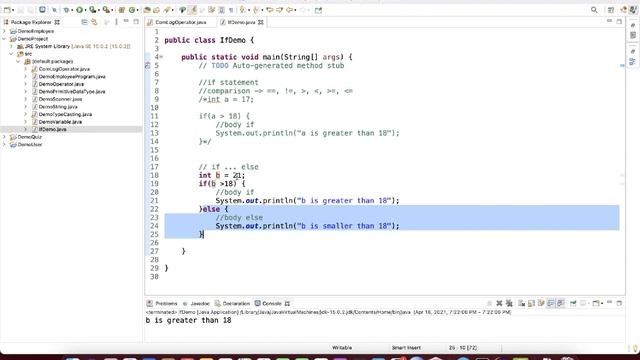Close the IfDemo.java editor tab
Screen dimensions: 640x360
(261, 22)
